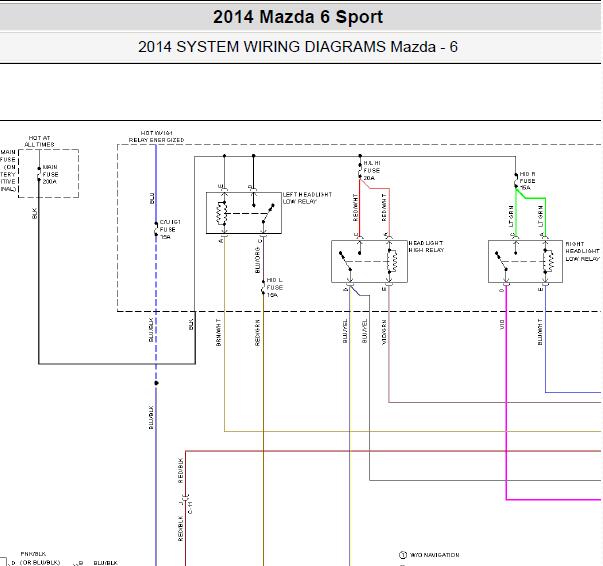Click the right headlight low relay symbol box
The image size is (603, 566).
click(x=525, y=261)
